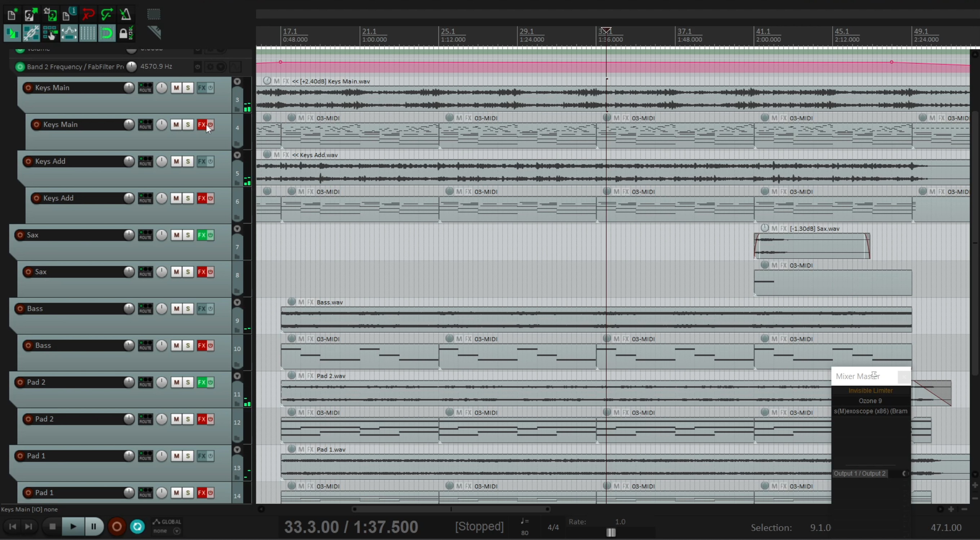
Task: Open routing for Bass track 9
Action: point(145,309)
